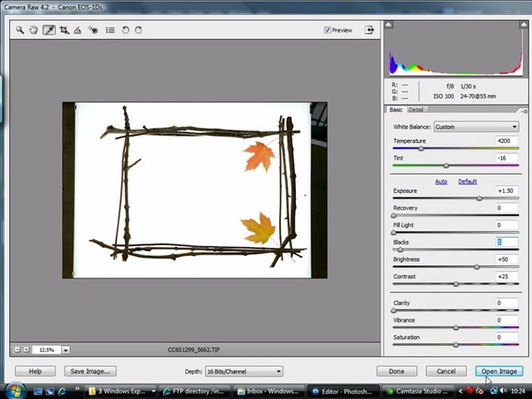Click the Save Image button
Screen dimensions: 532x399
[91, 372]
